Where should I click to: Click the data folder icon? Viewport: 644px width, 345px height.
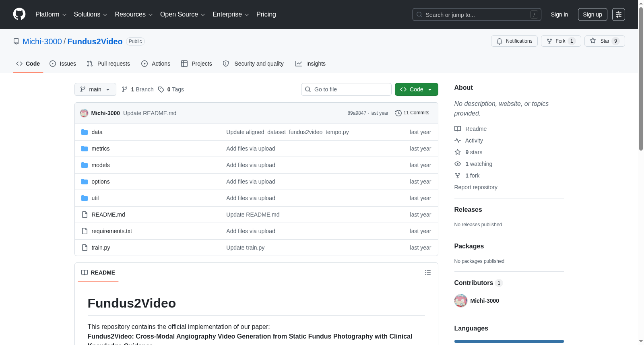point(85,132)
